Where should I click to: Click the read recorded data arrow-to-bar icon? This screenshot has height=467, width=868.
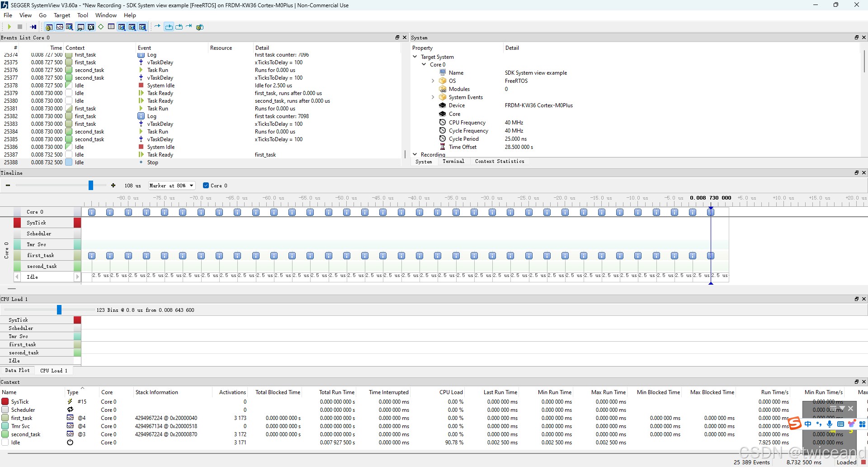(x=33, y=27)
